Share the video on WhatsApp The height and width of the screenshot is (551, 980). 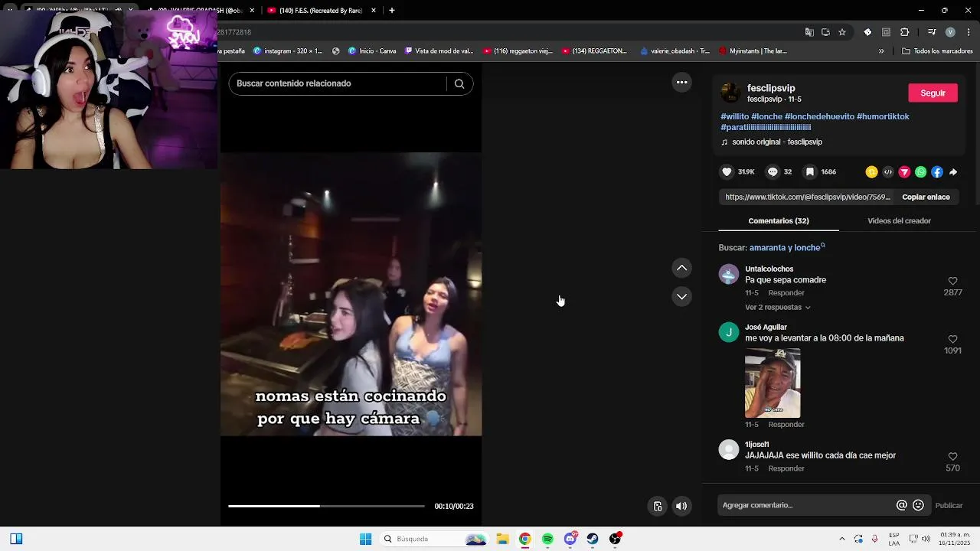920,172
